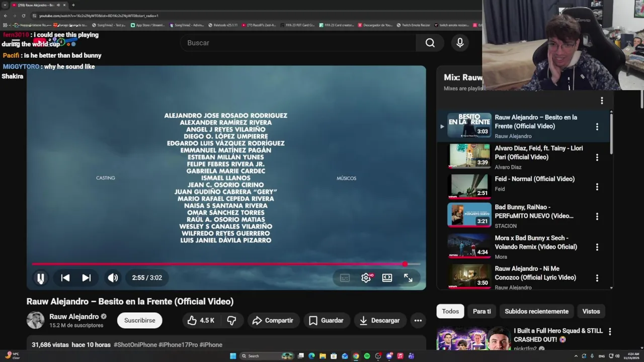Open File Explorer from the taskbar
This screenshot has height=362, width=644.
(x=323, y=356)
